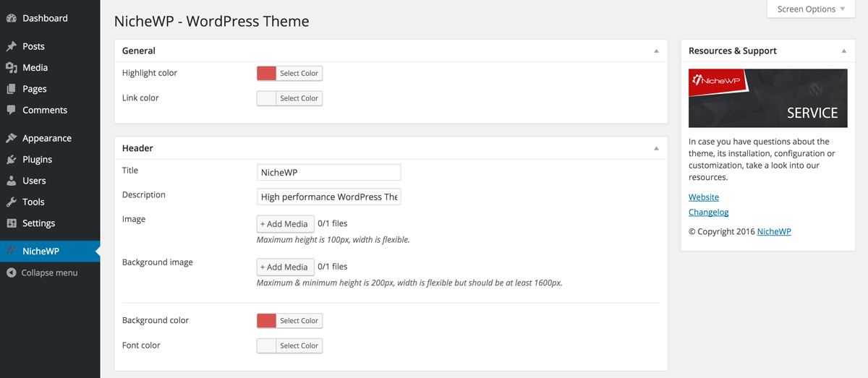Screen dimensions: 868x378
Task: Click Select Color for Background color
Action: point(299,320)
